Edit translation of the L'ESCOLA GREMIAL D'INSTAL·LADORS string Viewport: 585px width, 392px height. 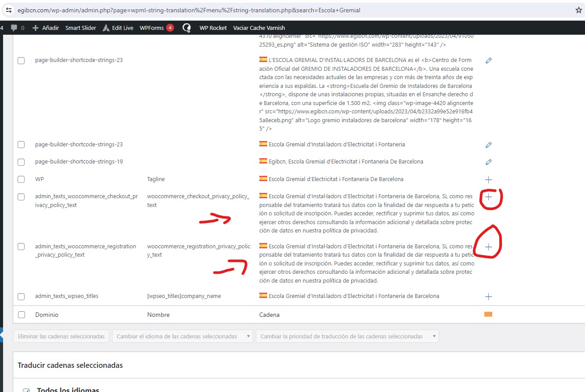tap(488, 61)
